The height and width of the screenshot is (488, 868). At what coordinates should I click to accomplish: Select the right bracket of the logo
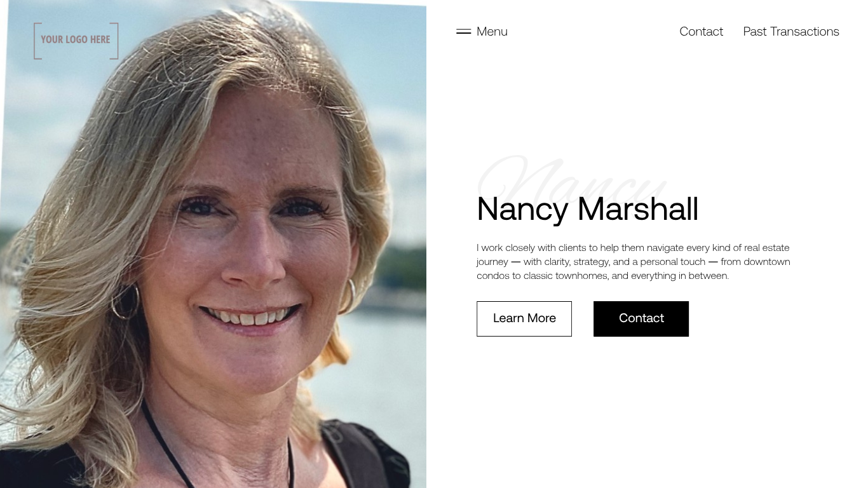point(114,41)
